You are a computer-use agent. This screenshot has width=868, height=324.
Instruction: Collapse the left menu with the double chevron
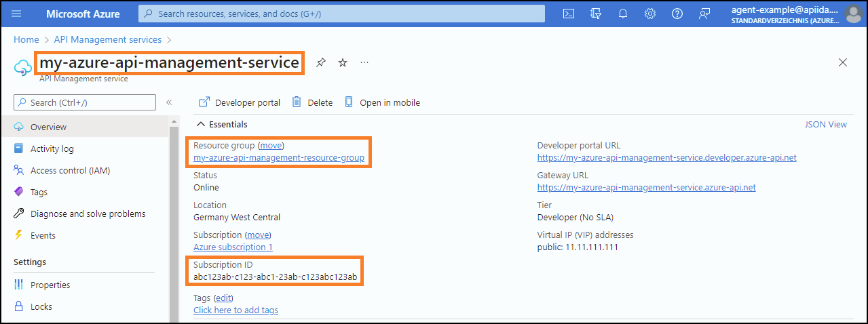169,102
